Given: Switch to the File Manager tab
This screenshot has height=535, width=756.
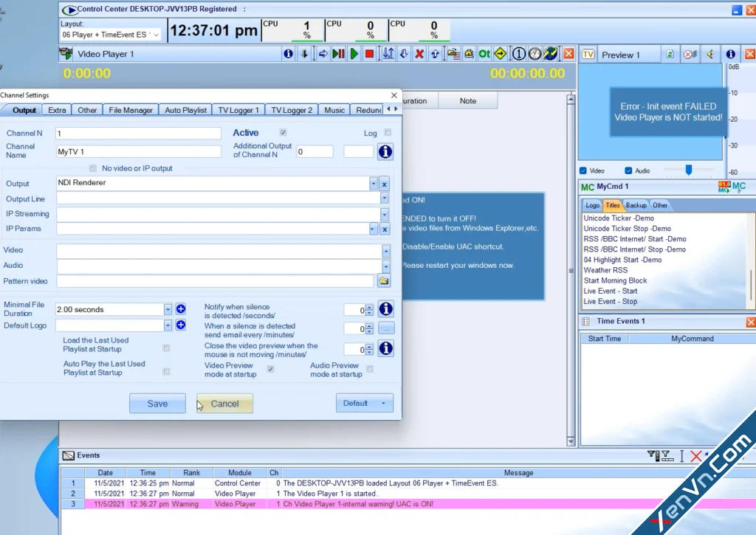Looking at the screenshot, I should [131, 110].
